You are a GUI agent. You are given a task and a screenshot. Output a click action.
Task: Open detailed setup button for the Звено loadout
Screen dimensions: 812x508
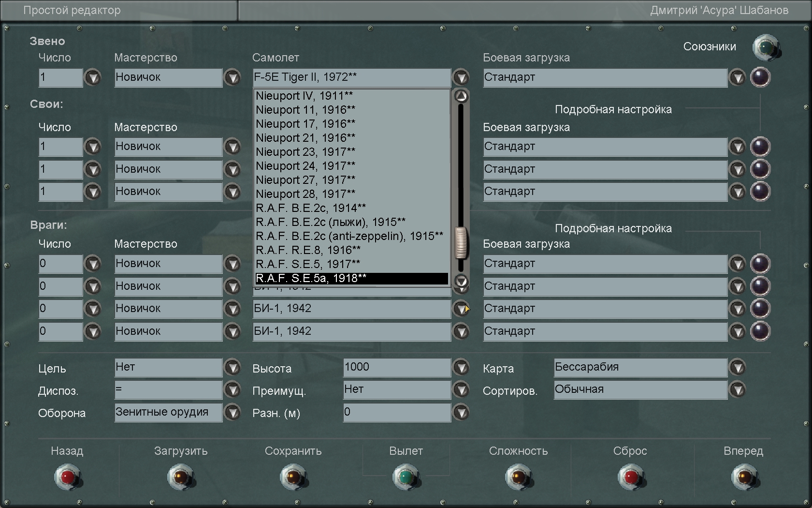760,77
